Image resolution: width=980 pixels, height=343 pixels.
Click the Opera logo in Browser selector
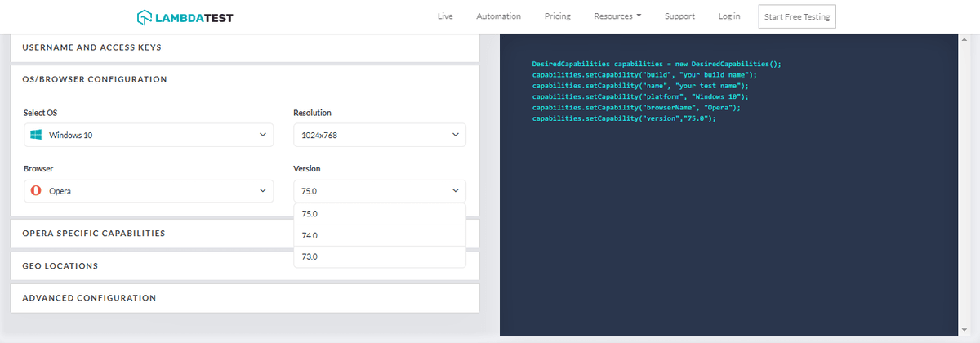coord(36,190)
